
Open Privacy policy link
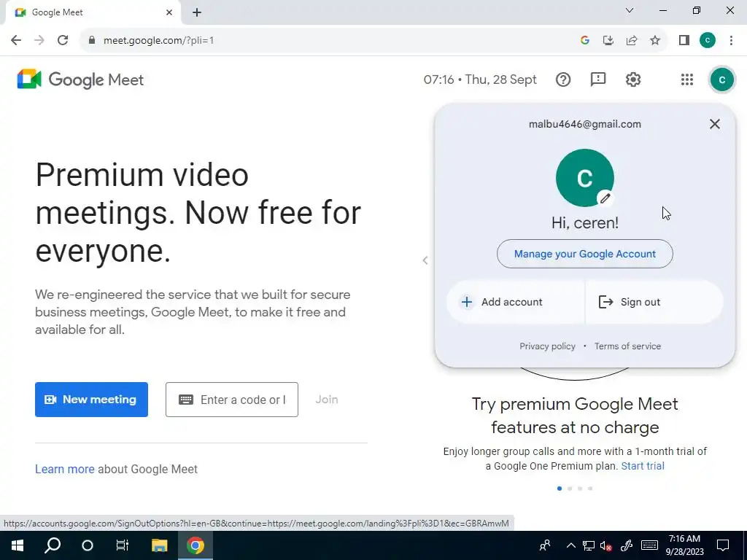(x=547, y=346)
